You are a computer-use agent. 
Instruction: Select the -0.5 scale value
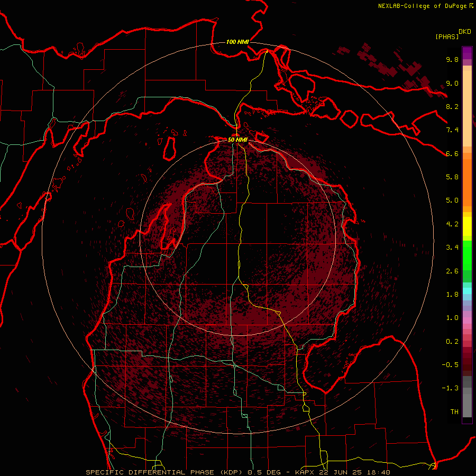450,365
